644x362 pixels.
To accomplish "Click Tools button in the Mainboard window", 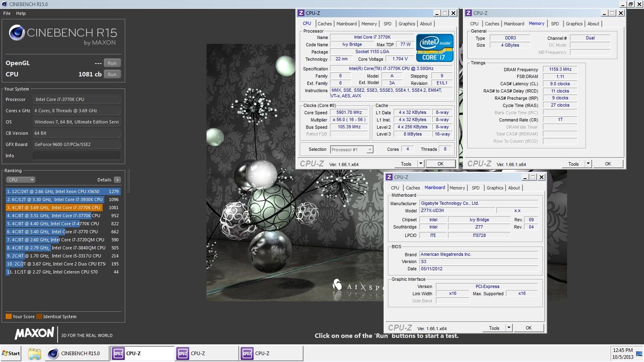I will click(x=494, y=328).
